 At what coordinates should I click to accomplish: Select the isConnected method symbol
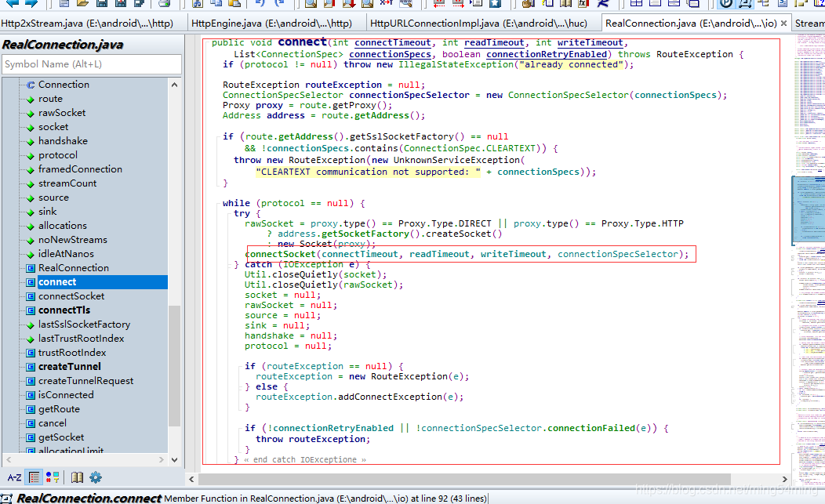[66, 394]
